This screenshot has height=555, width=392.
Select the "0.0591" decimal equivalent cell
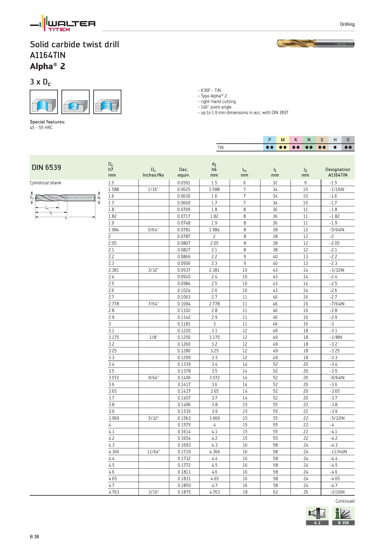[x=184, y=183]
